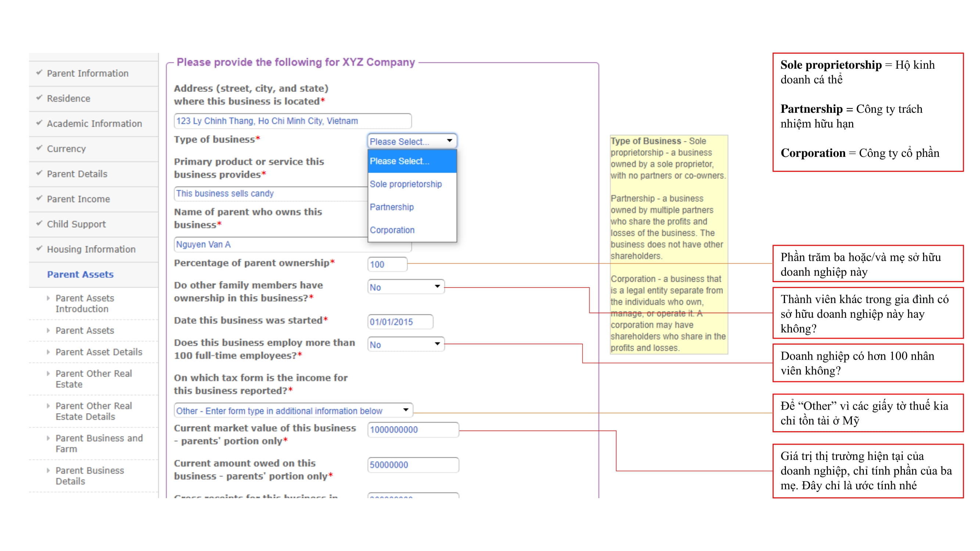
Task: Click the current market value input field
Action: 413,430
